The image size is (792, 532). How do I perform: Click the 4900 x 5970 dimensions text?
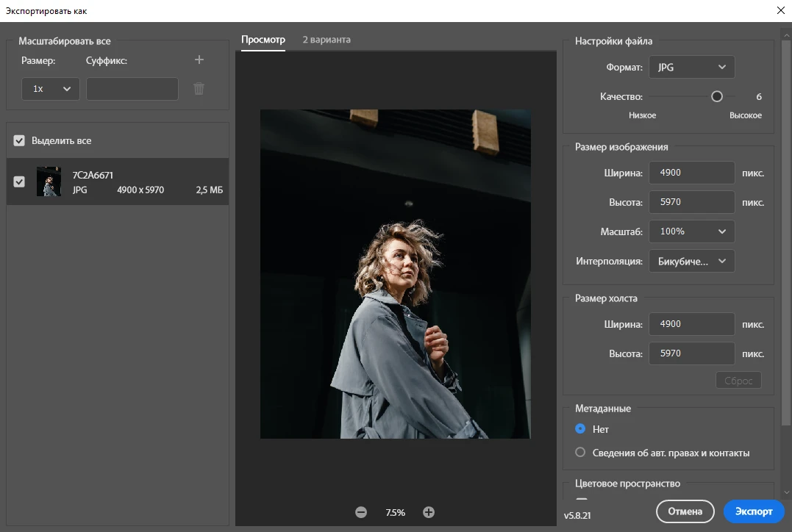click(140, 190)
